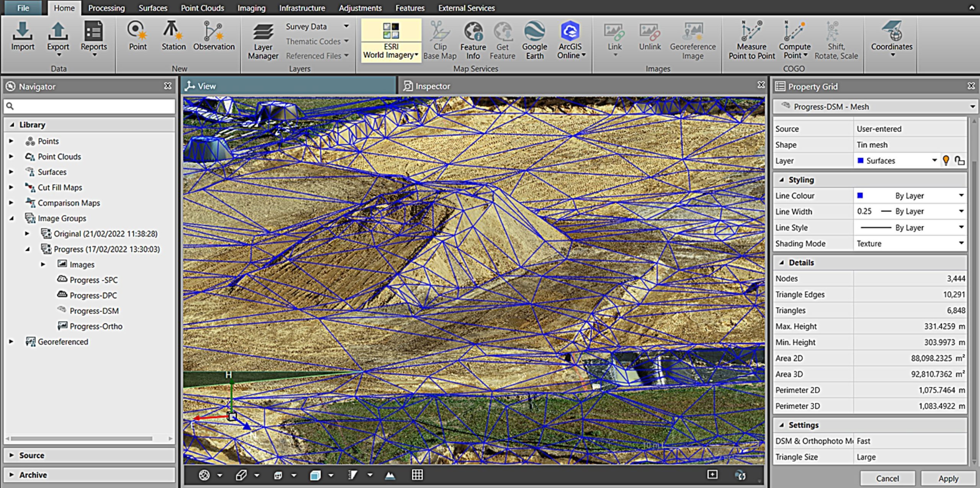Click the grid icon in the view toolbar
This screenshot has height=488, width=980.
[x=417, y=475]
